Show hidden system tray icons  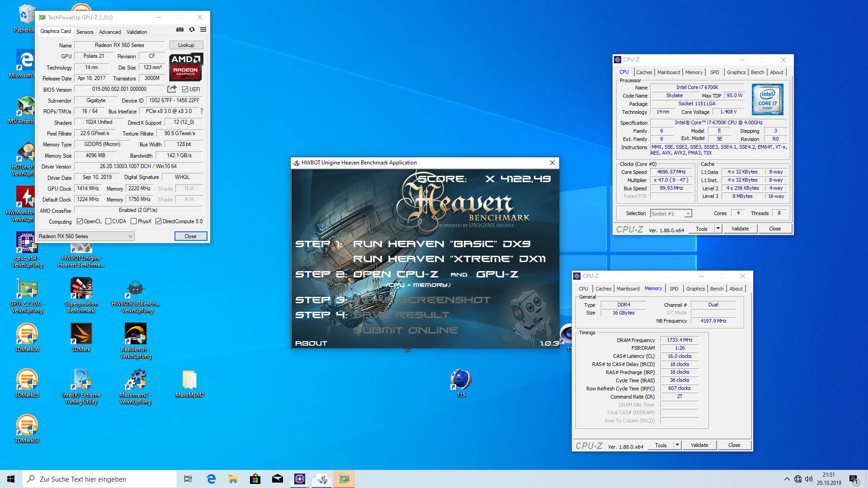pos(787,479)
